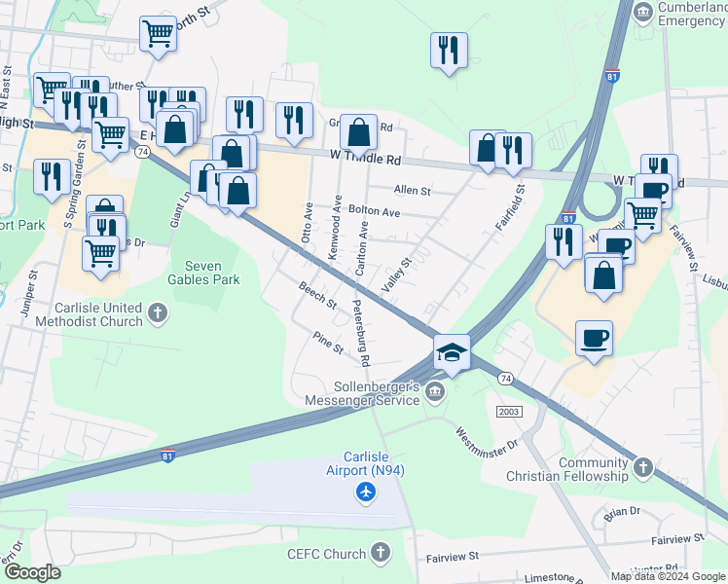This screenshot has width=728, height=584.
Task: Select the restaurant marker beside Fairfield St
Action: tap(513, 151)
